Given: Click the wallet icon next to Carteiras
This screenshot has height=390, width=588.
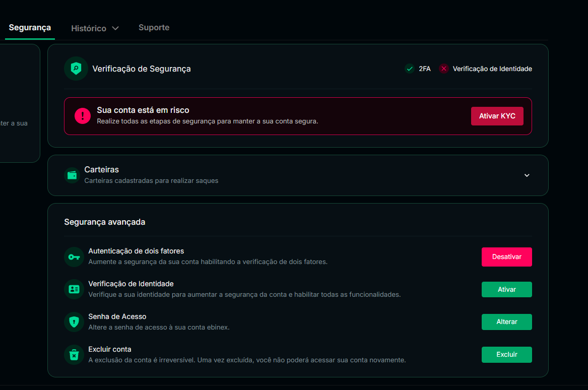Looking at the screenshot, I should pyautogui.click(x=72, y=175).
